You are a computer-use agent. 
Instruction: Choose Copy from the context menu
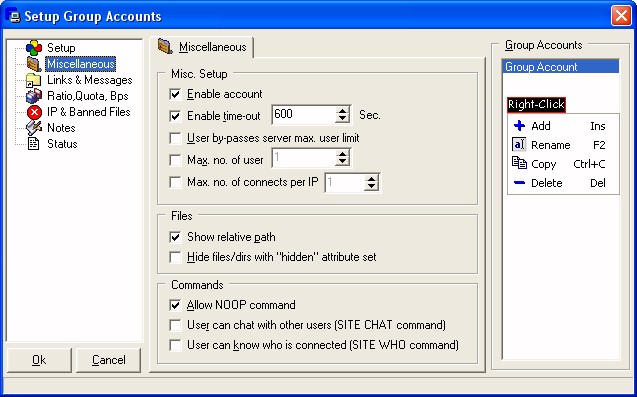click(x=563, y=164)
